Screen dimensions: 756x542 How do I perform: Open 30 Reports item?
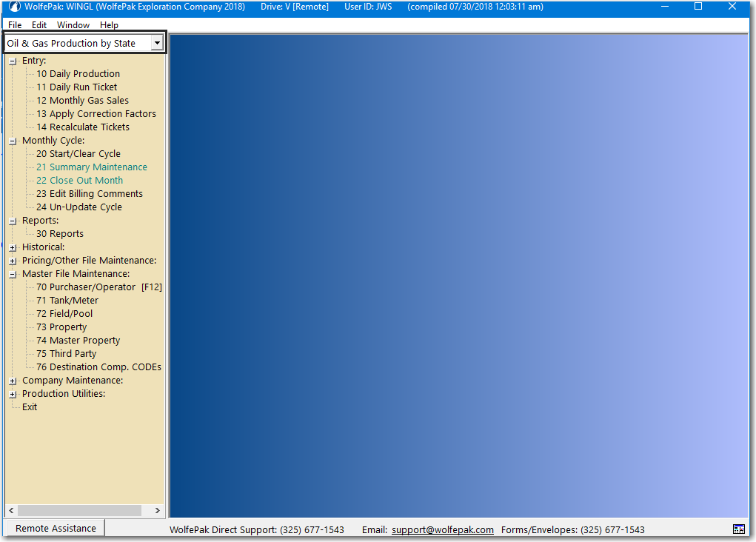coord(60,234)
